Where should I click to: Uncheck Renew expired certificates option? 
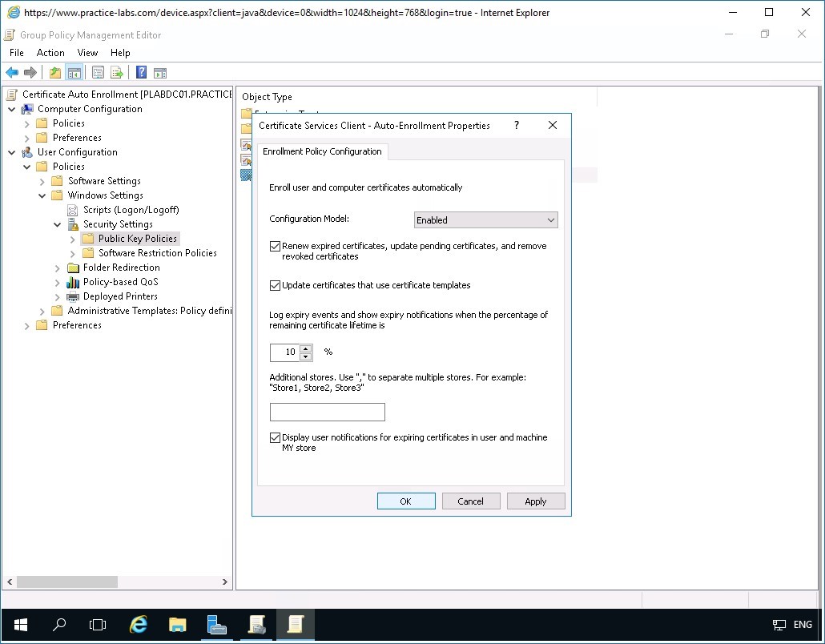pyautogui.click(x=275, y=246)
